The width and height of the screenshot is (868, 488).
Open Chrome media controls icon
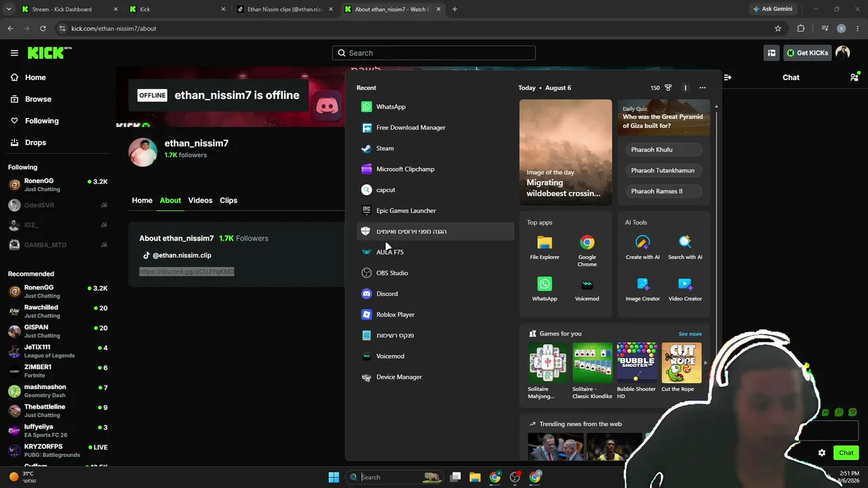[x=825, y=28]
